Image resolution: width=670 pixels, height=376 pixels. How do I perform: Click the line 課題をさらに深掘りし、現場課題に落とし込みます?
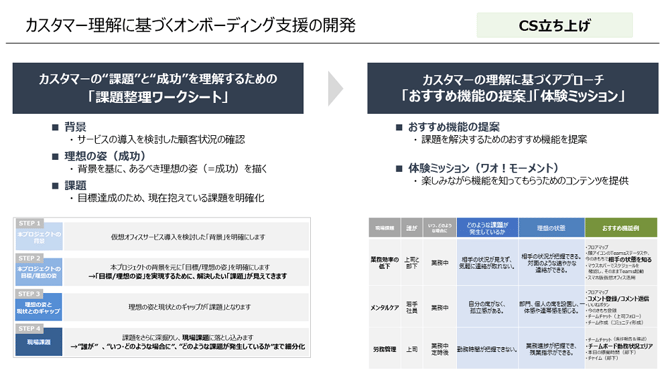188,337
